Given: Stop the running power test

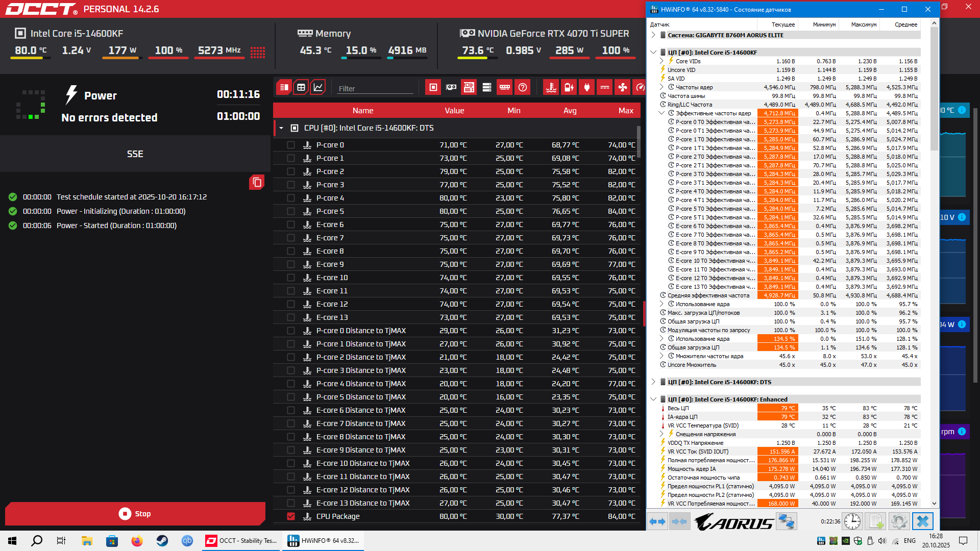Looking at the screenshot, I should click(x=135, y=514).
